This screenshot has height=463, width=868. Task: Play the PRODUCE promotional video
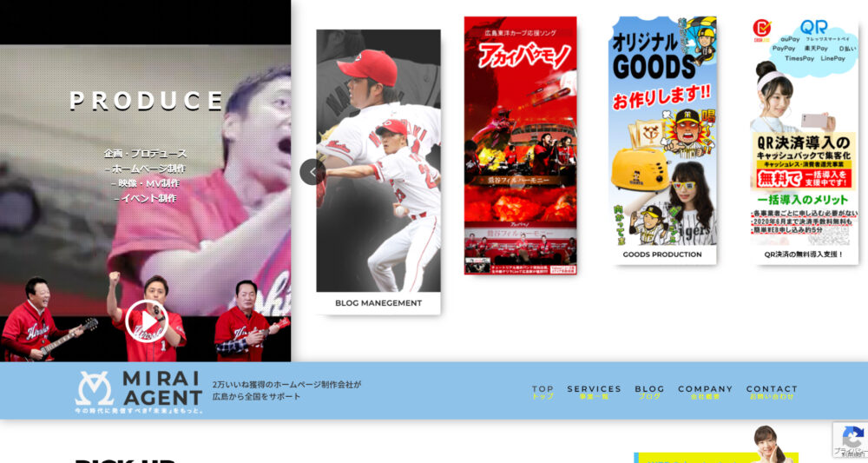click(x=147, y=321)
